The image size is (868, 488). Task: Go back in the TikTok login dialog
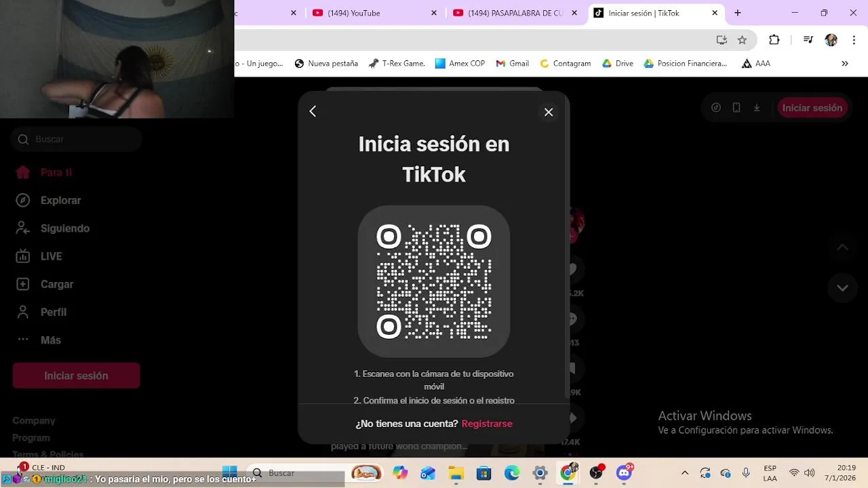click(x=313, y=111)
